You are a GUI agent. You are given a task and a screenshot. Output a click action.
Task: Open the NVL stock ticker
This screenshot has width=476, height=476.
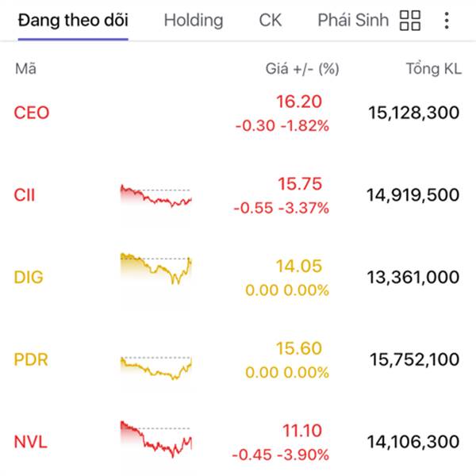tap(31, 443)
